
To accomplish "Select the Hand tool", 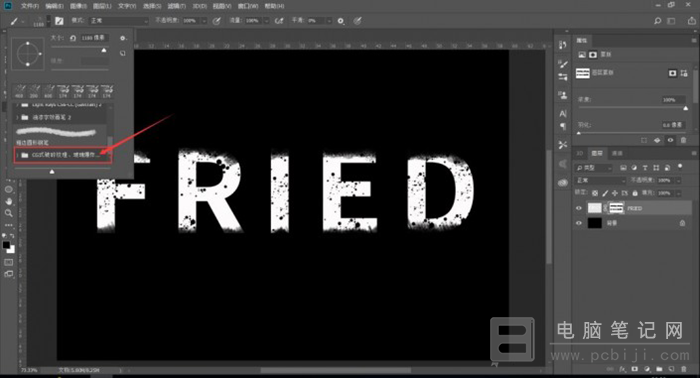I will (8, 201).
